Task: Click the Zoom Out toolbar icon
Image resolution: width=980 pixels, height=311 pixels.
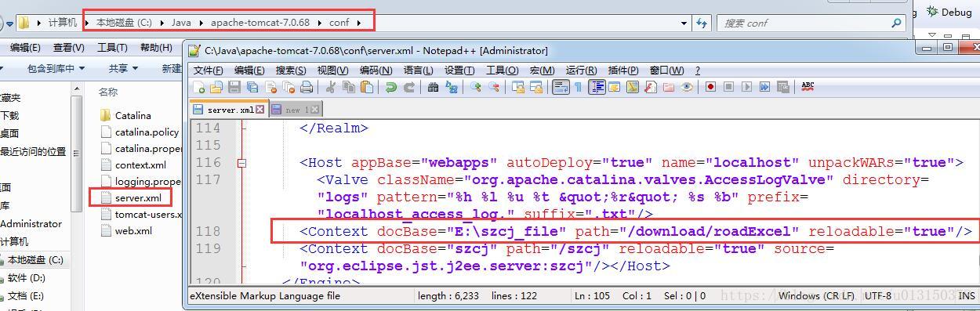Action: 494,87
